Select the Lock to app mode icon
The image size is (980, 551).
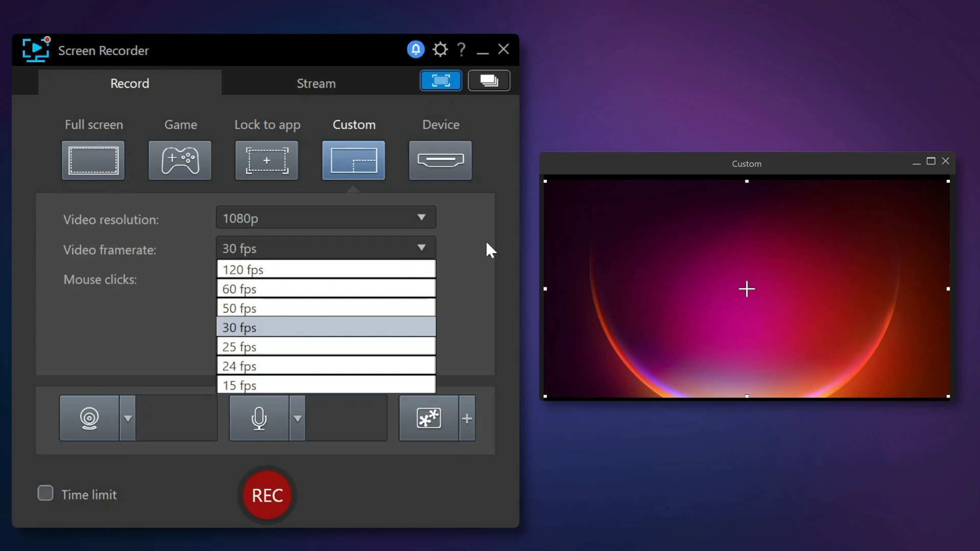pos(266,160)
